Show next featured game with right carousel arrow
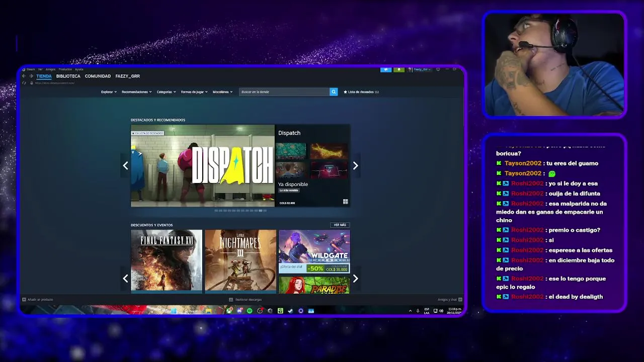Viewport: 644px width, 362px height. coord(356,165)
